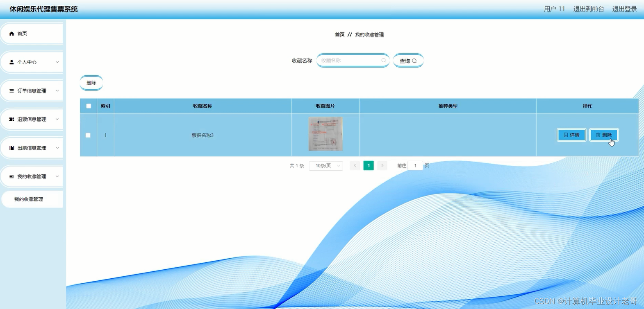Expand 退票信息管理 chevron
This screenshot has width=644, height=309.
tap(57, 120)
